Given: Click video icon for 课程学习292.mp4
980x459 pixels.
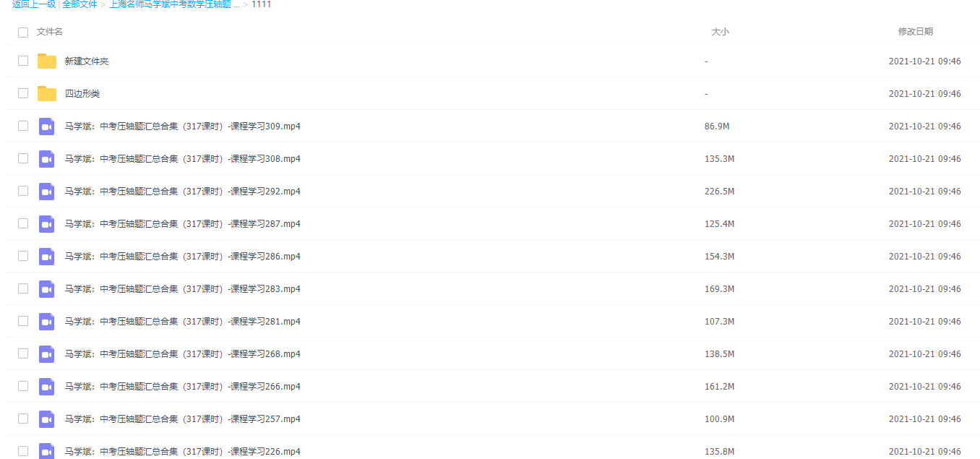Looking at the screenshot, I should pos(47,192).
